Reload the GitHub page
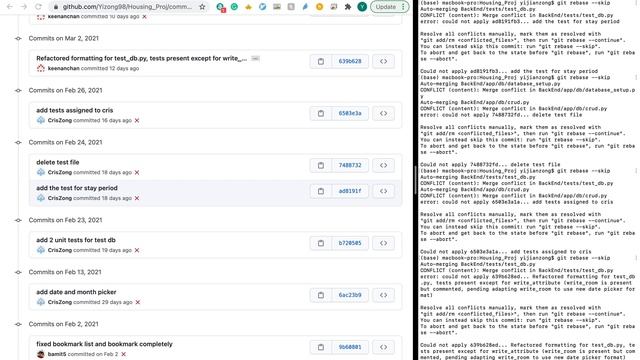The height and width of the screenshot is (360, 640). pos(38,7)
